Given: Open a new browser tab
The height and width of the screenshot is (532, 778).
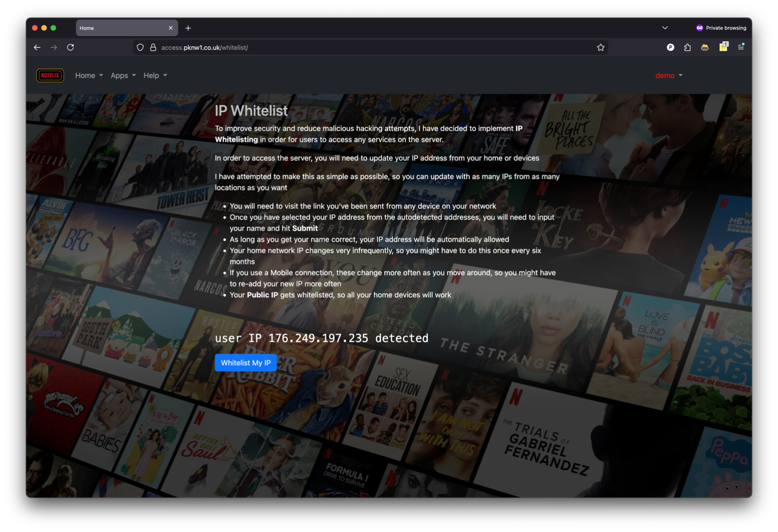Looking at the screenshot, I should coord(188,28).
